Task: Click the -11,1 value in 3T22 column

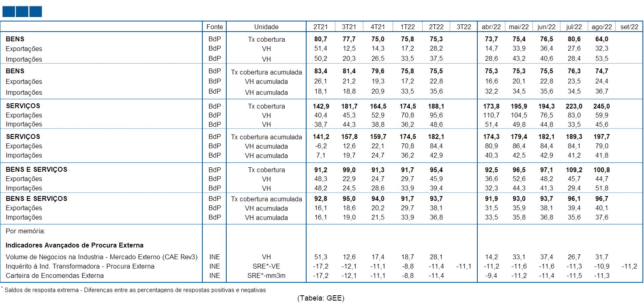Action: pyautogui.click(x=464, y=266)
